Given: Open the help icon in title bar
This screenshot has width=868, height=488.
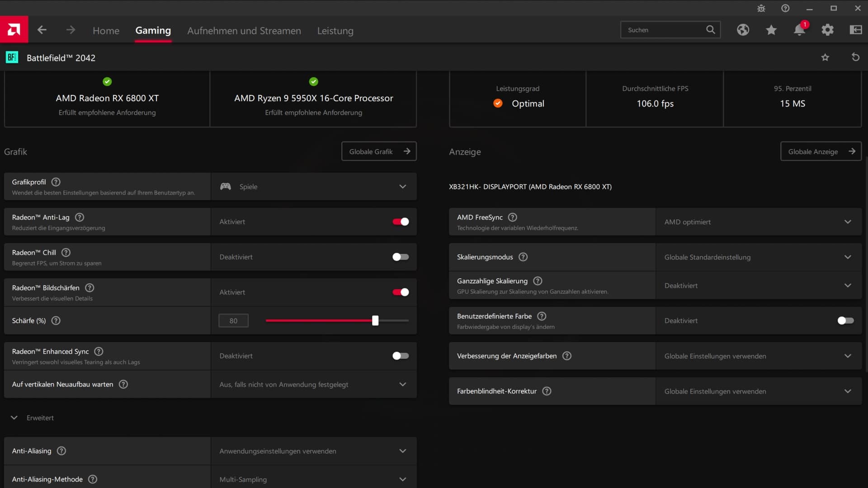Looking at the screenshot, I should click(785, 8).
